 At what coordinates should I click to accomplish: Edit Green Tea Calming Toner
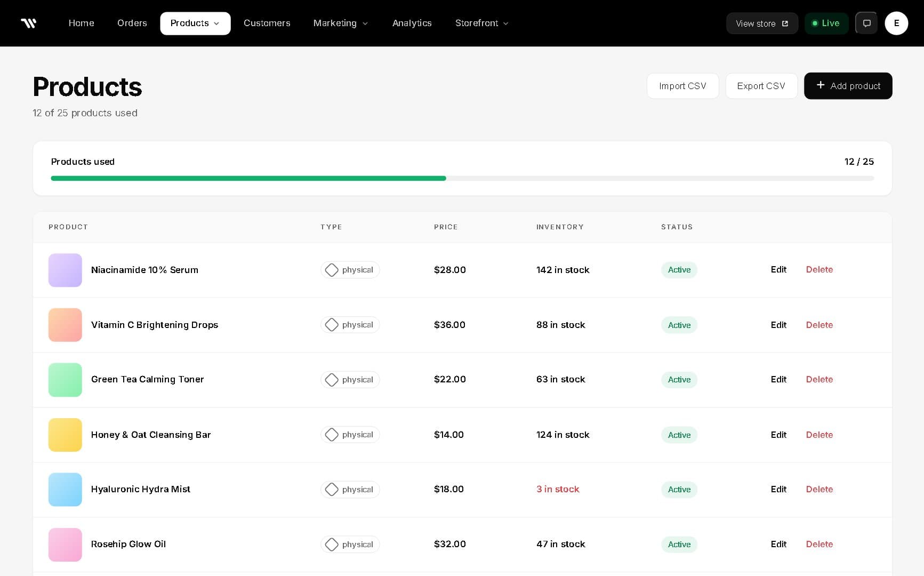(778, 379)
